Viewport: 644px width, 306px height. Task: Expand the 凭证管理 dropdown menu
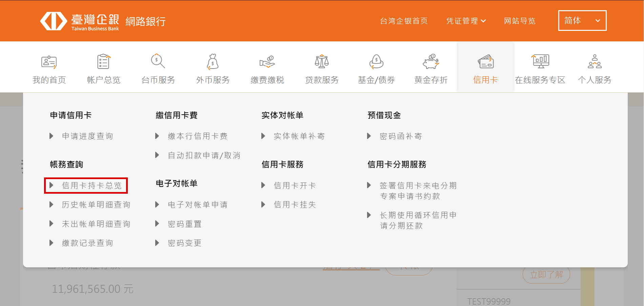pyautogui.click(x=466, y=21)
